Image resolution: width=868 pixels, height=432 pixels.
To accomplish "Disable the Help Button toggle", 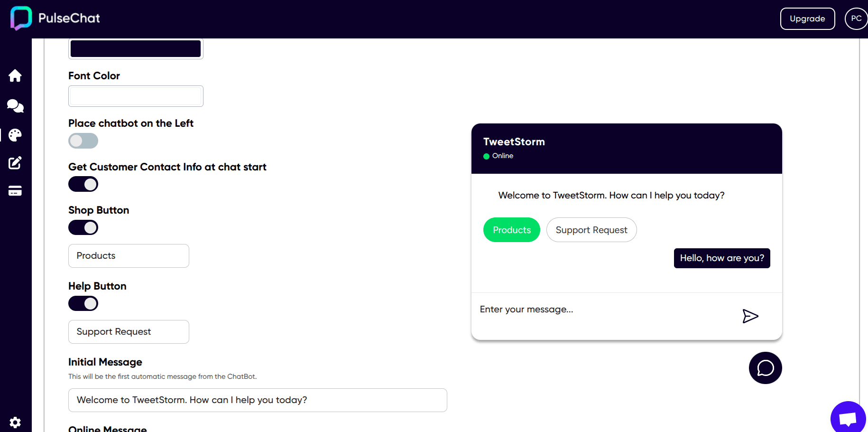I will click(x=83, y=303).
